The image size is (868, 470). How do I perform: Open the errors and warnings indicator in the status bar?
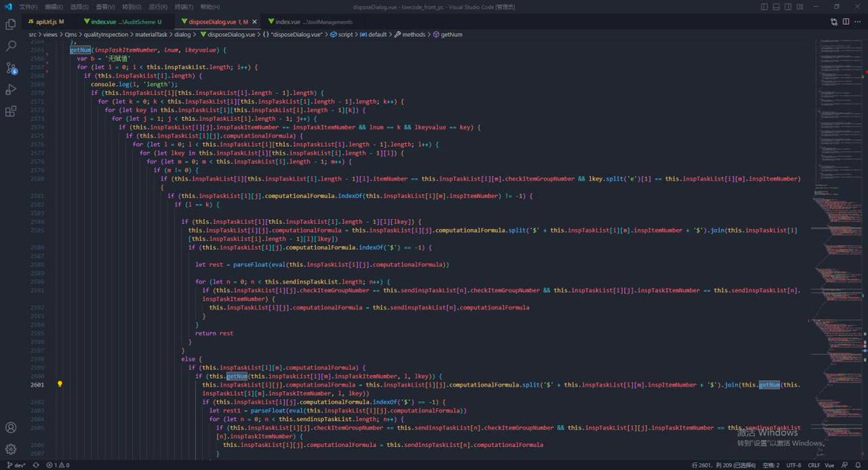56,465
